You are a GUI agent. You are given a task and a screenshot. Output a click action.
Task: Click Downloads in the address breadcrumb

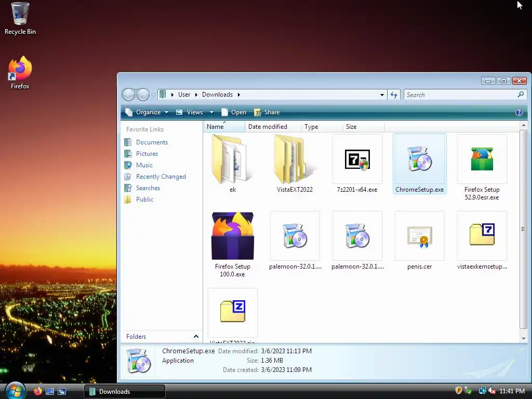tap(218, 95)
